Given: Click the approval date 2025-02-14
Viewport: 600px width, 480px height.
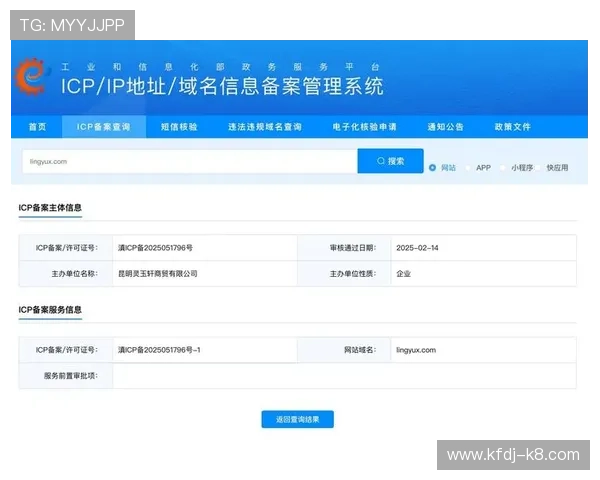Looking at the screenshot, I should click(x=417, y=248).
